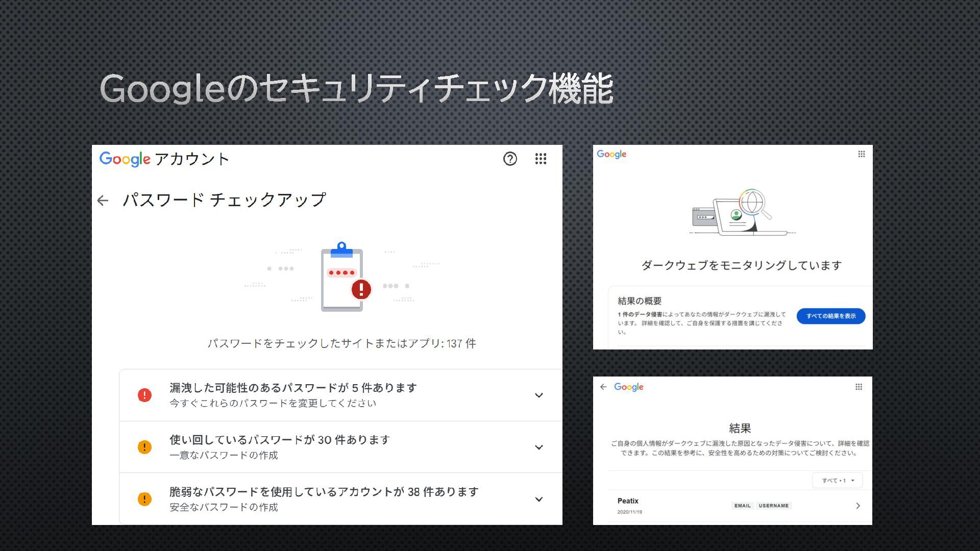This screenshot has height=551, width=980.
Task: Click Google logo in dark web monitoring panel
Action: [x=611, y=154]
